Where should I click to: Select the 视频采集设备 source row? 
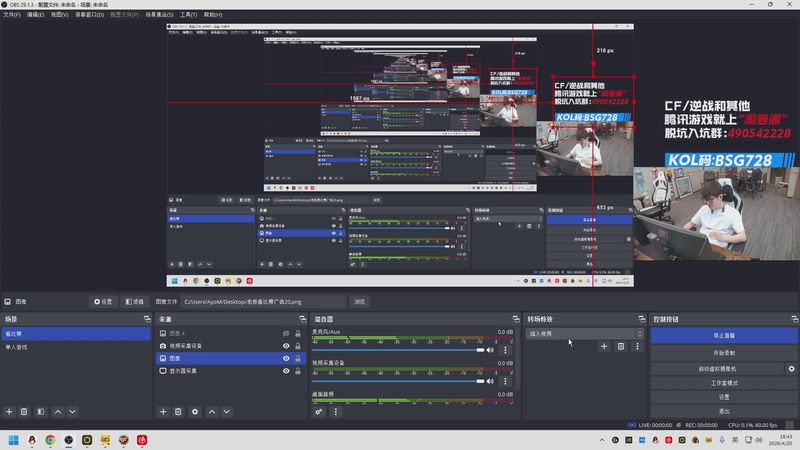click(x=231, y=346)
